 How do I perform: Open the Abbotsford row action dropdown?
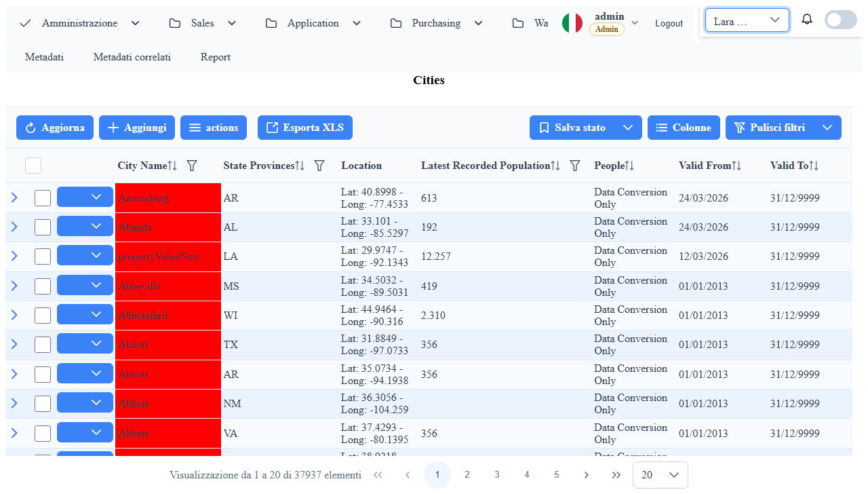(85, 314)
